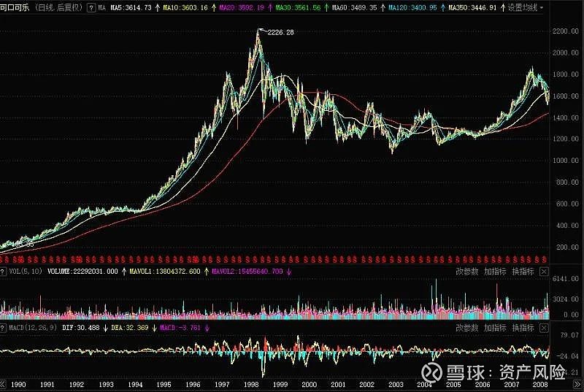Click the 2200.00 price axis label
The image size is (584, 392).
565,31
